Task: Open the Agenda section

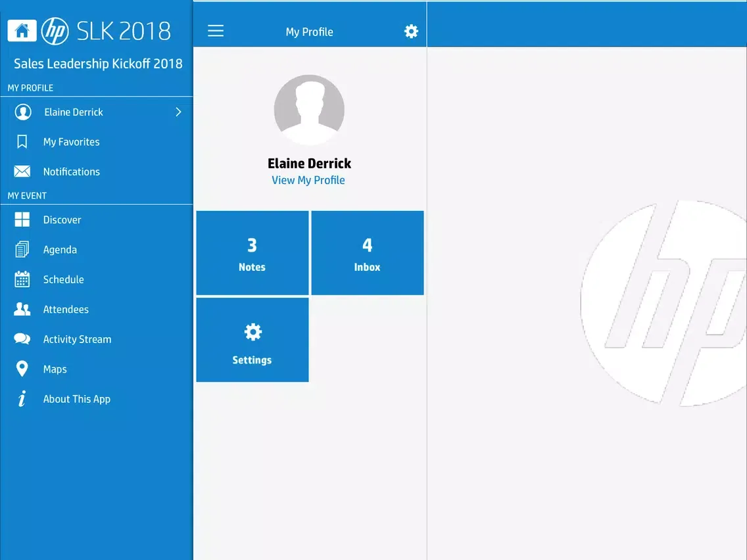Action: [x=97, y=250]
